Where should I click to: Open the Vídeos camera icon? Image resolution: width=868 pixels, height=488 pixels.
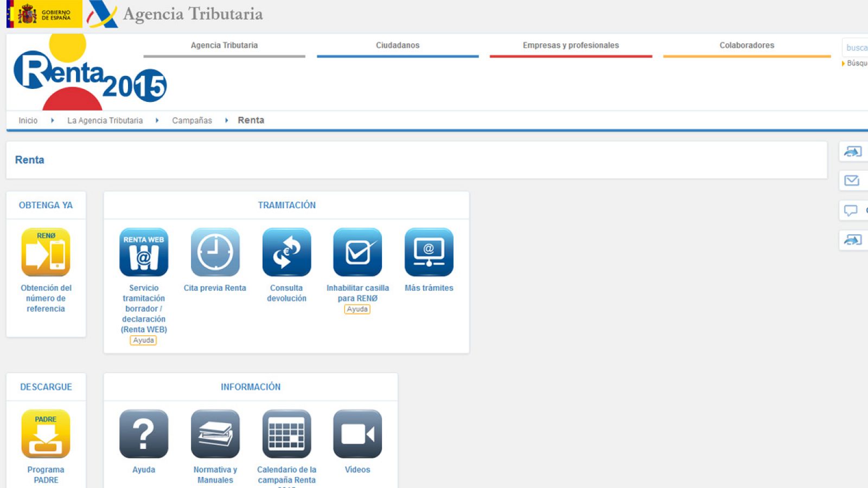357,434
